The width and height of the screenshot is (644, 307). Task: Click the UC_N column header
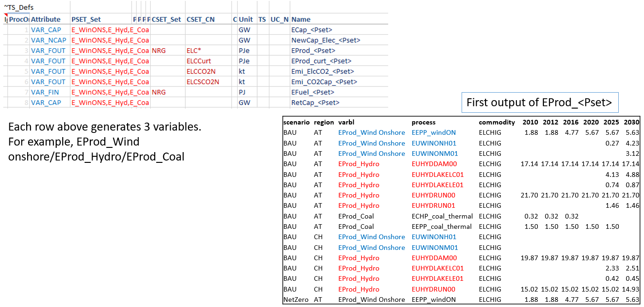(280, 19)
